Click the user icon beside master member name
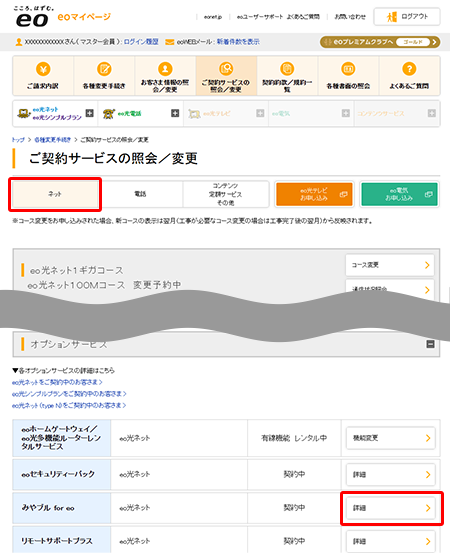 [x=18, y=42]
